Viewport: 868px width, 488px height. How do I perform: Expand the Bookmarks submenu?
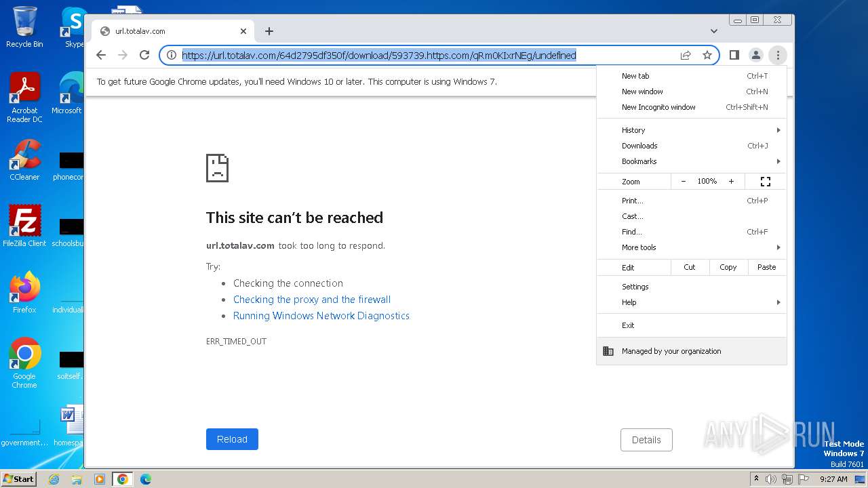(692, 161)
